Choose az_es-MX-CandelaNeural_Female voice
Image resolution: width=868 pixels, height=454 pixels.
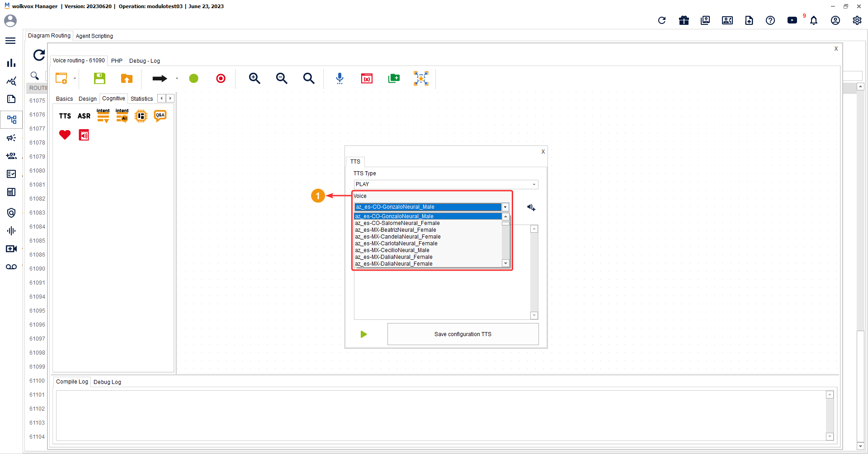click(x=428, y=237)
